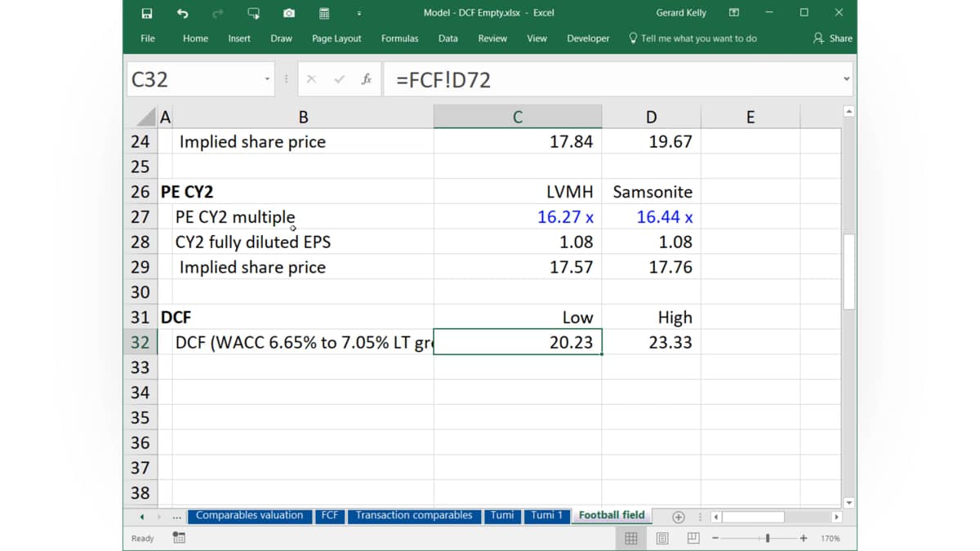Open the Review ribbon tab
Image resolution: width=980 pixels, height=551 pixels.
click(492, 38)
